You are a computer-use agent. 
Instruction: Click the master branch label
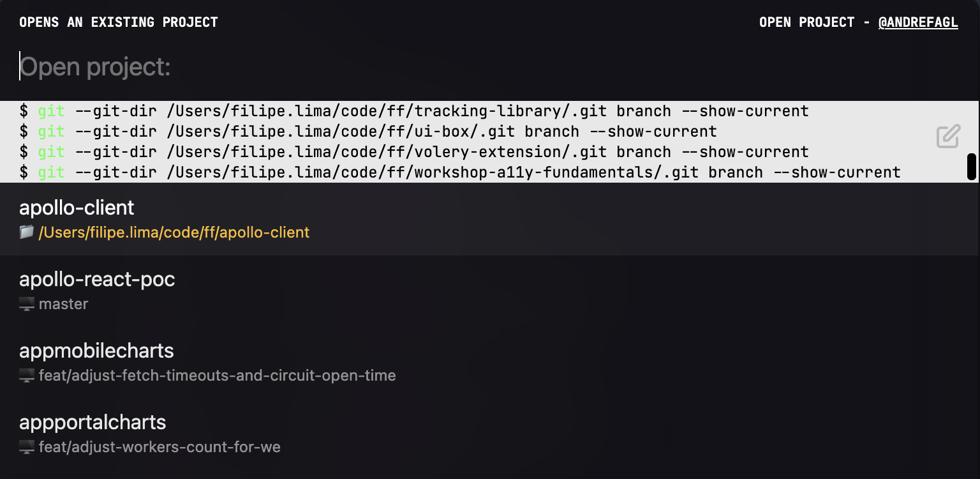coord(63,304)
